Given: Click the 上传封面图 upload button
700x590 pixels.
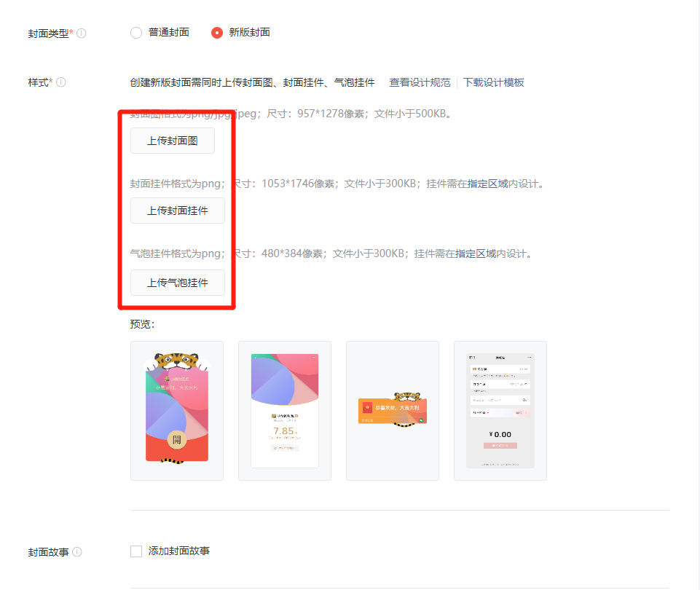Looking at the screenshot, I should [x=172, y=140].
